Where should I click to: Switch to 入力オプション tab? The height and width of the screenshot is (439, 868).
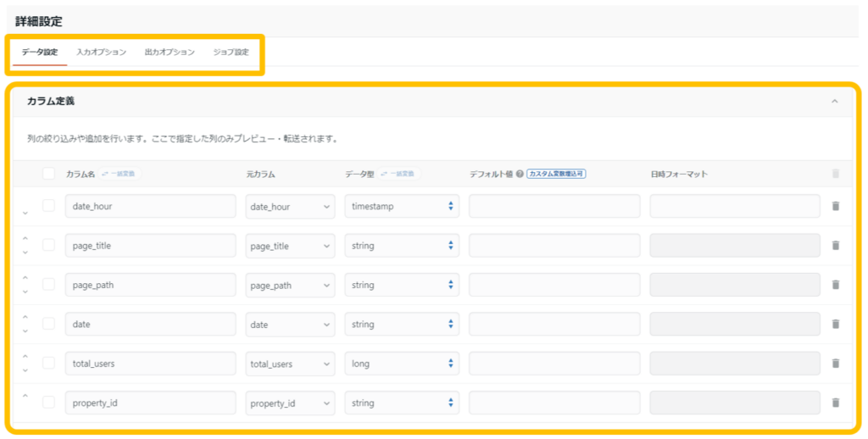[x=101, y=53]
